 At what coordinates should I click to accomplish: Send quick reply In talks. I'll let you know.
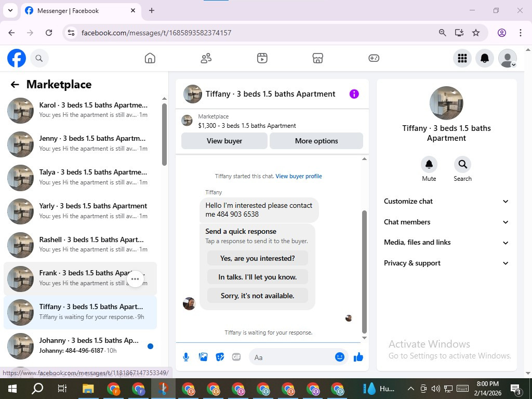[x=258, y=277]
